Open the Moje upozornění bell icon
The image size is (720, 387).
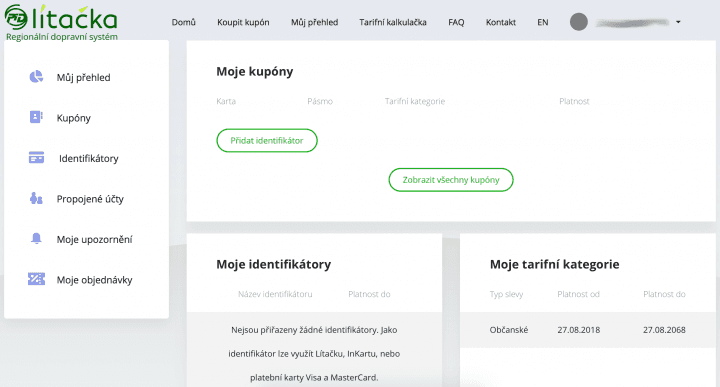click(x=36, y=238)
